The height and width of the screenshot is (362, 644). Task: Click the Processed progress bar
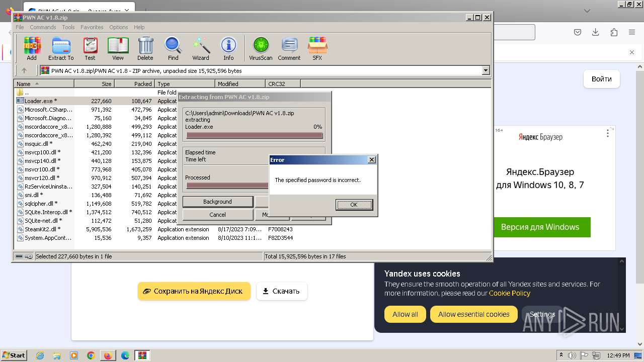pyautogui.click(x=227, y=186)
